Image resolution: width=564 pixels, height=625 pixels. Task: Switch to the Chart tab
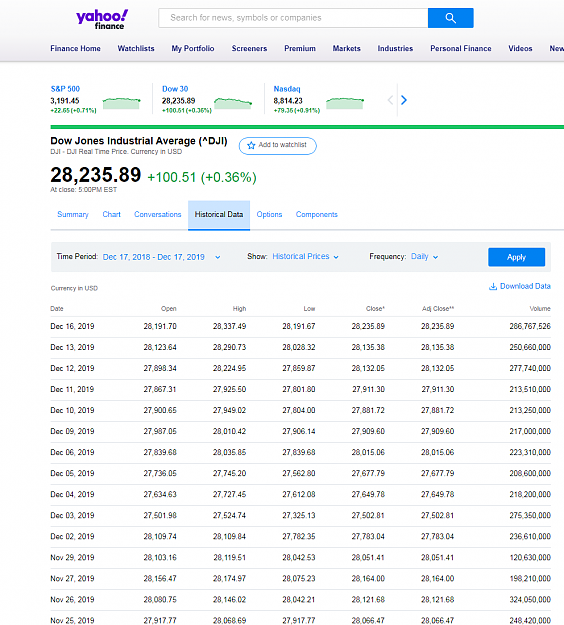(112, 214)
